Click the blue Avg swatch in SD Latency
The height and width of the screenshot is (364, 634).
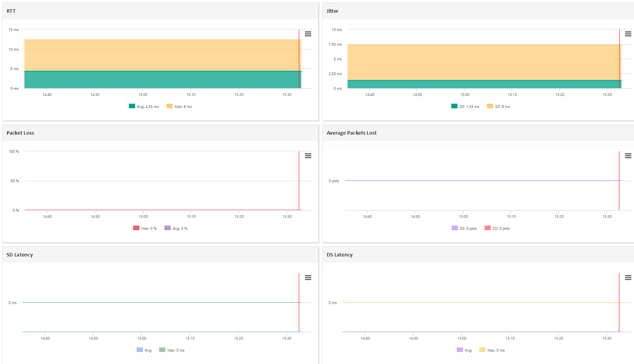140,350
